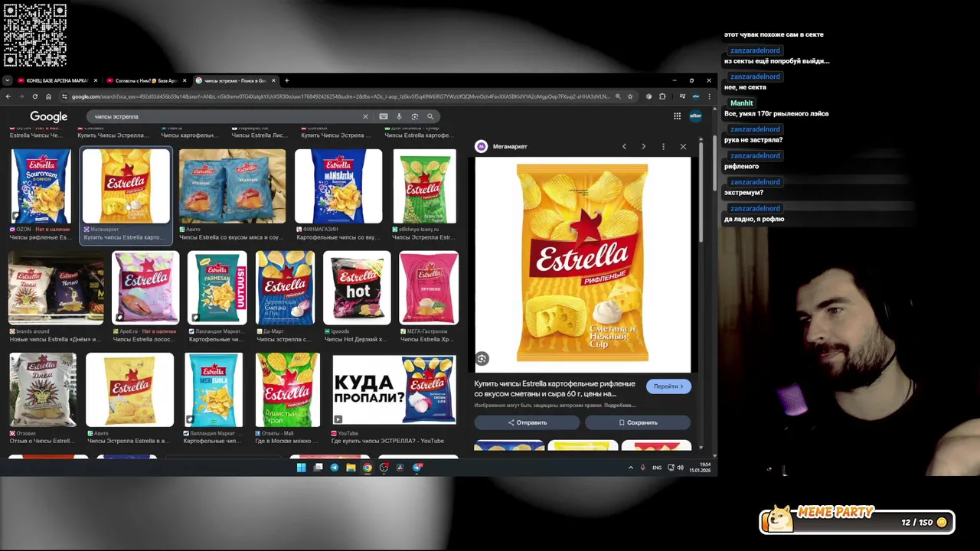Image resolution: width=980 pixels, height=551 pixels.
Task: Switch to 'КОНЕЦ БАЗЕ АРСЕНА МАРКА' tab
Action: pyautogui.click(x=57, y=80)
